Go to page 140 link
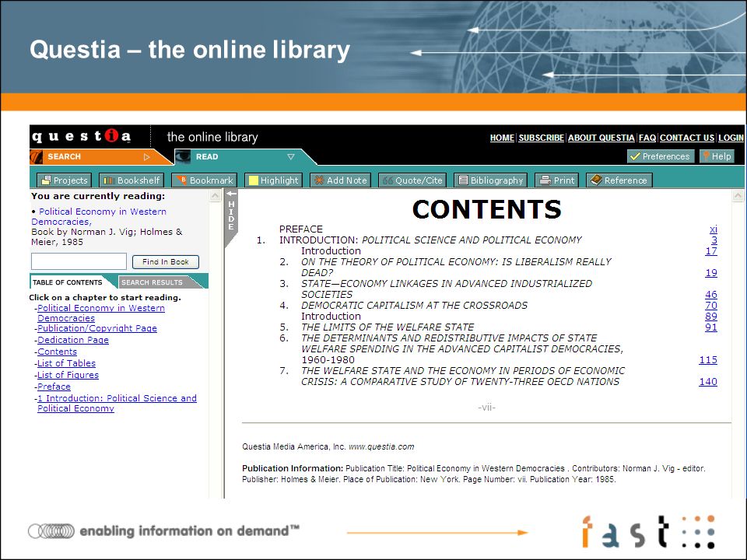This screenshot has height=560, width=747. (708, 381)
